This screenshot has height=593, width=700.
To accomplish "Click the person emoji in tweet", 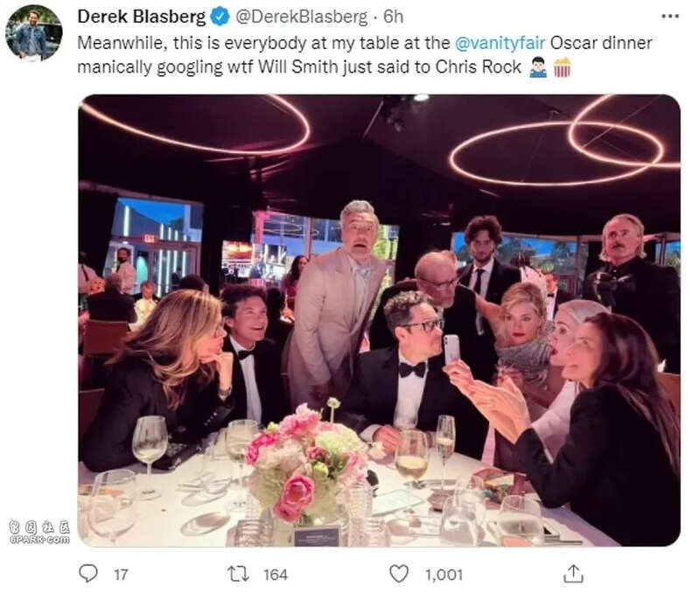I will 538,67.
